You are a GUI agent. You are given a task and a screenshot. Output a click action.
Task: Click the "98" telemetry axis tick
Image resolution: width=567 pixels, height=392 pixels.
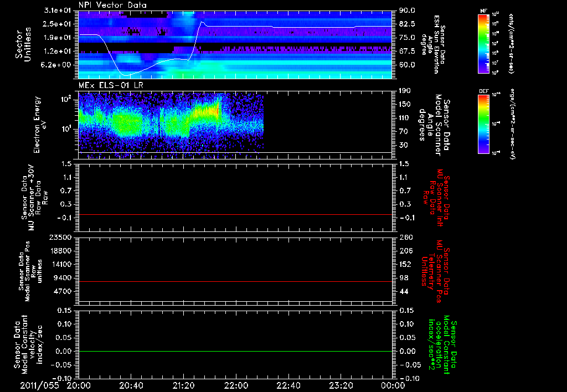click(x=403, y=278)
